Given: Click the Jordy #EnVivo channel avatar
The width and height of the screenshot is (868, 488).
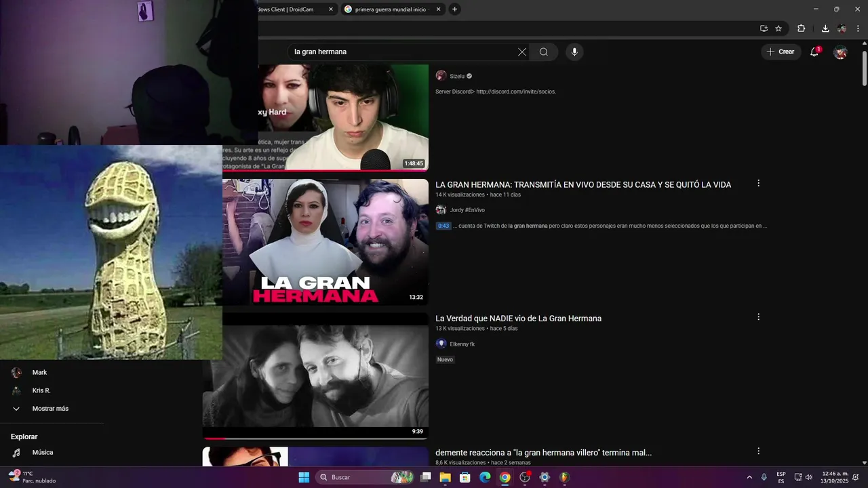Looking at the screenshot, I should click(441, 210).
